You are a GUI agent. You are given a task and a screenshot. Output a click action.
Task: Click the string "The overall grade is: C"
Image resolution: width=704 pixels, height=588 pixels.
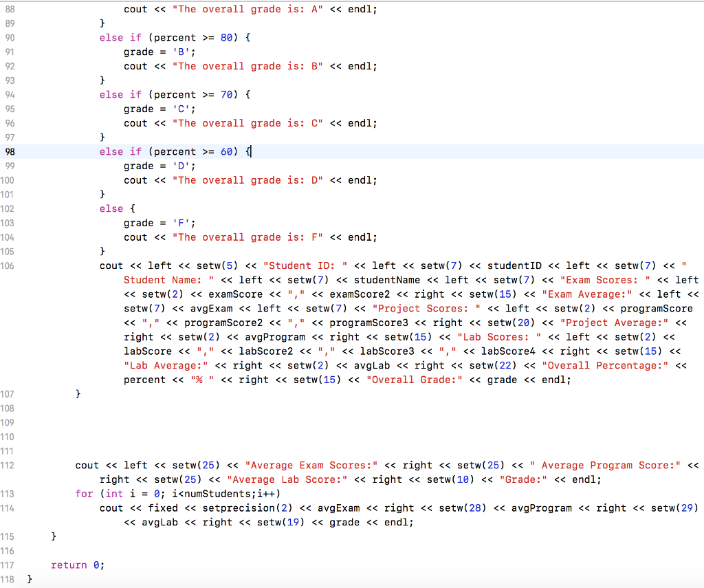click(x=247, y=123)
